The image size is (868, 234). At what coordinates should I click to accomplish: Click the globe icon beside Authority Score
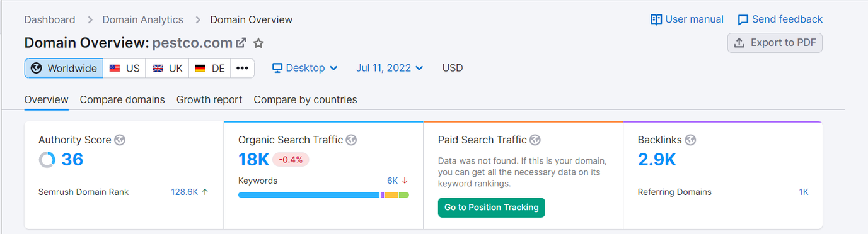[x=120, y=140]
